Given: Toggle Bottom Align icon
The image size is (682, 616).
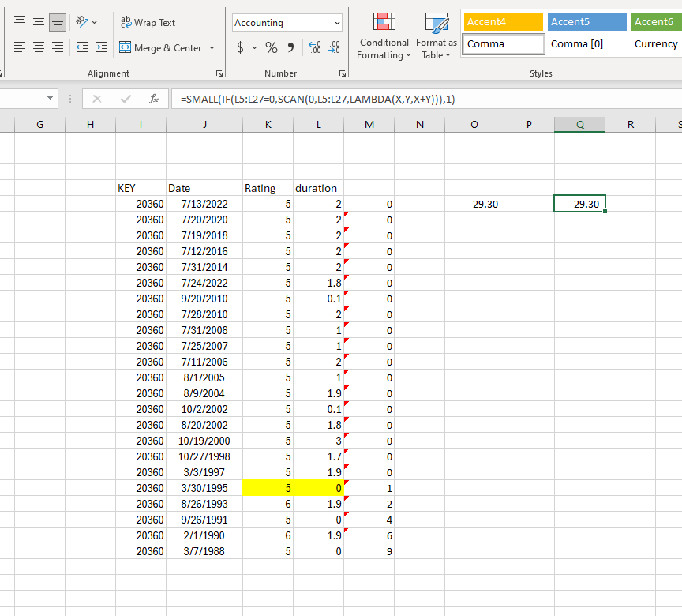Looking at the screenshot, I should click(58, 22).
